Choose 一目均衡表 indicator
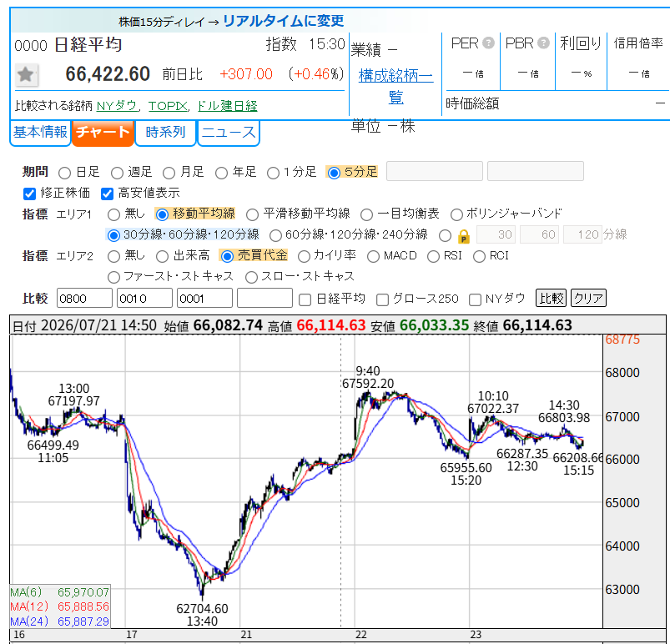The image size is (670, 644). [366, 214]
